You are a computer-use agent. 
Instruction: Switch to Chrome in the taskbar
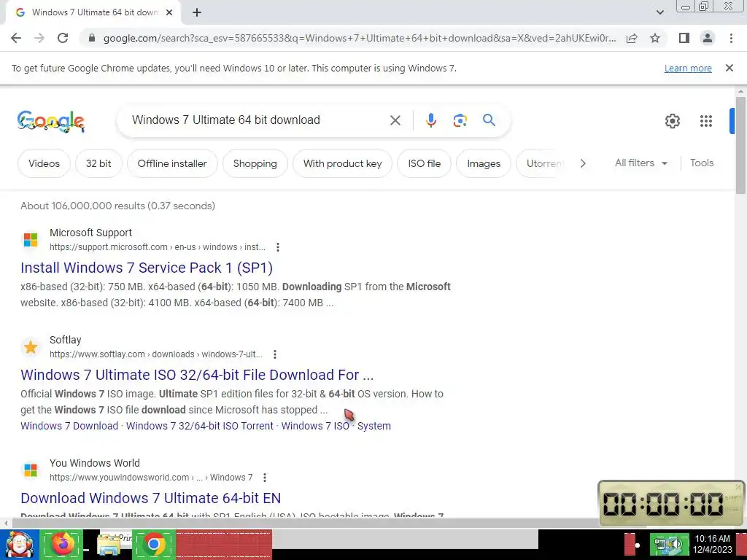tap(154, 544)
